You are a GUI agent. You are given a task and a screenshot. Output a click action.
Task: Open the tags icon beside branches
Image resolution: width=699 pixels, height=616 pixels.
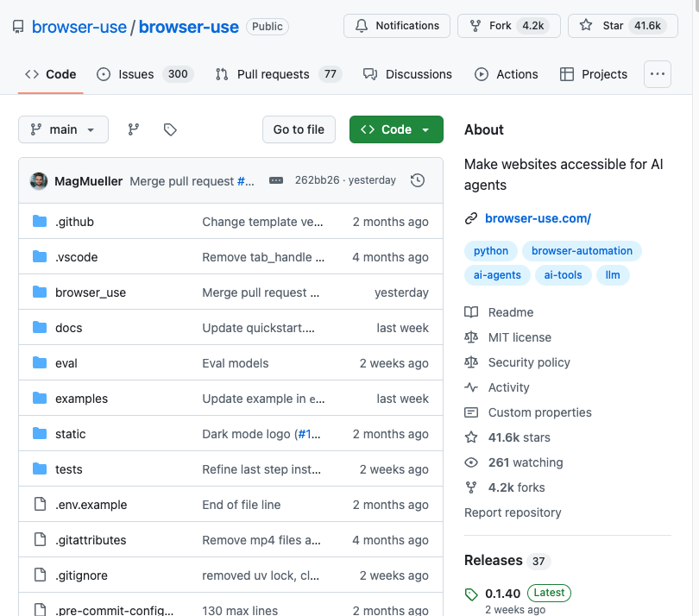tap(170, 129)
